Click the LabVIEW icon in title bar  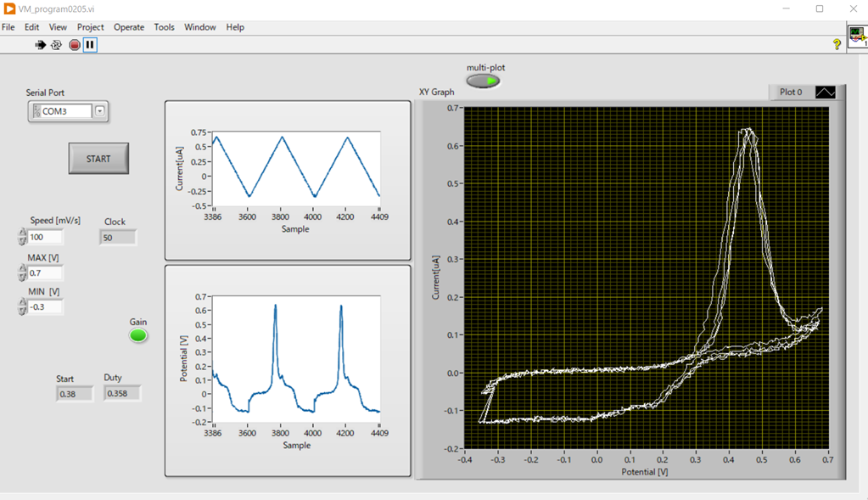point(9,8)
